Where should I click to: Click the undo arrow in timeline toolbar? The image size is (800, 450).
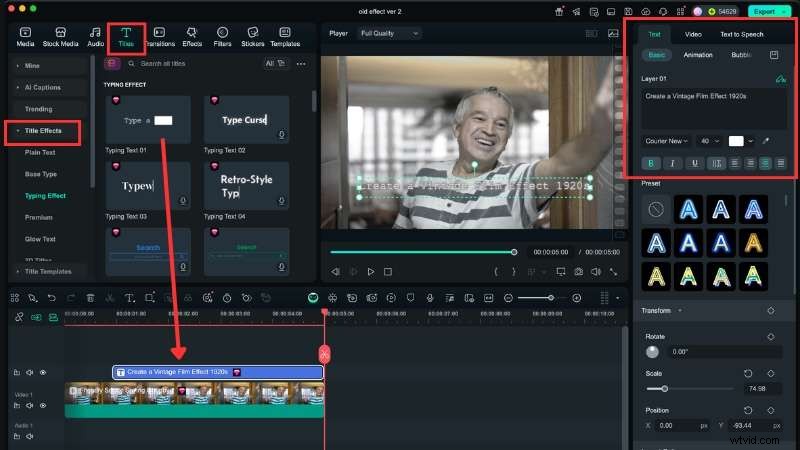coord(52,298)
